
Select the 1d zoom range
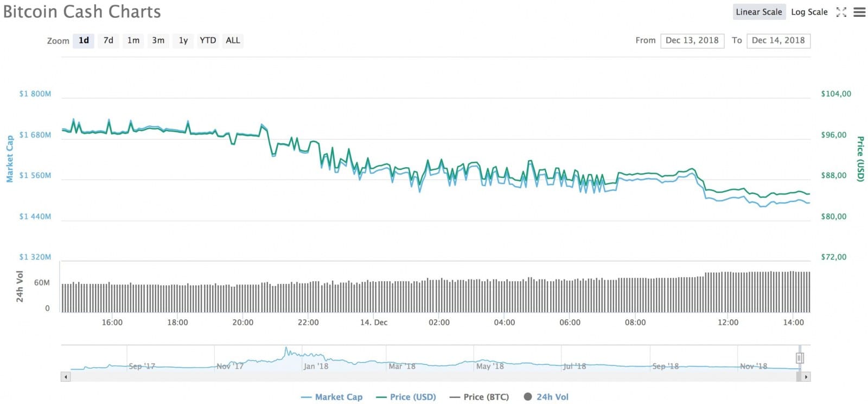click(x=84, y=40)
